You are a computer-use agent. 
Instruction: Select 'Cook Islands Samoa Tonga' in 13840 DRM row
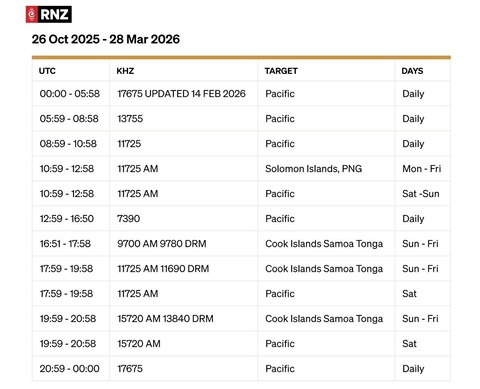point(324,319)
